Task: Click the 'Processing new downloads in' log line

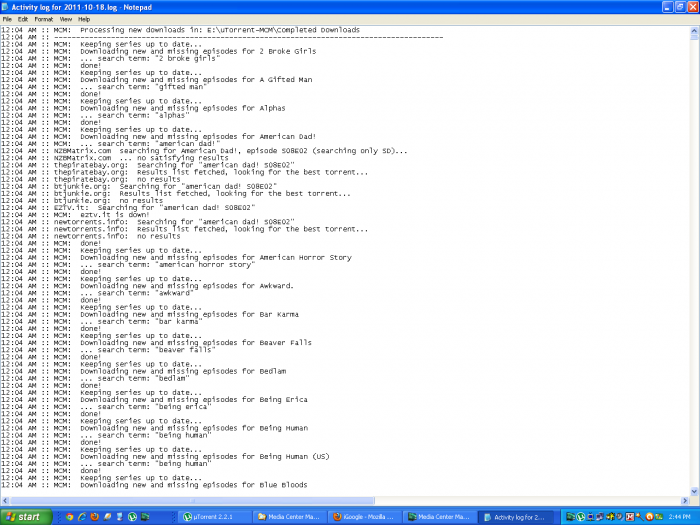Action: [180, 30]
